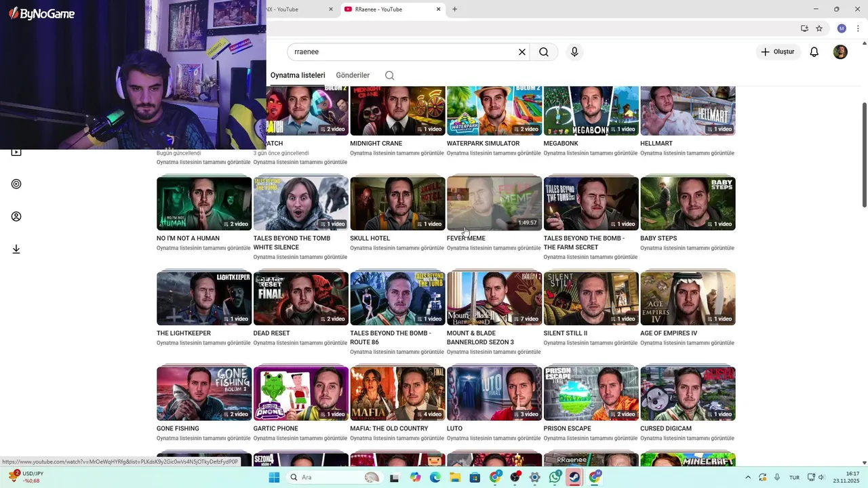This screenshot has width=868, height=488.
Task: Open File Explorer from the taskbar
Action: [x=455, y=477]
